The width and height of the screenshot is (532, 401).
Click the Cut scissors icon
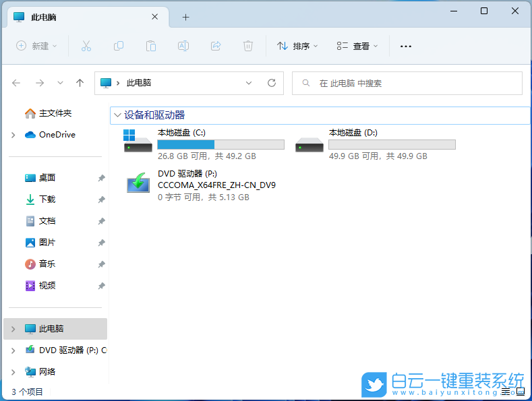pyautogui.click(x=86, y=46)
